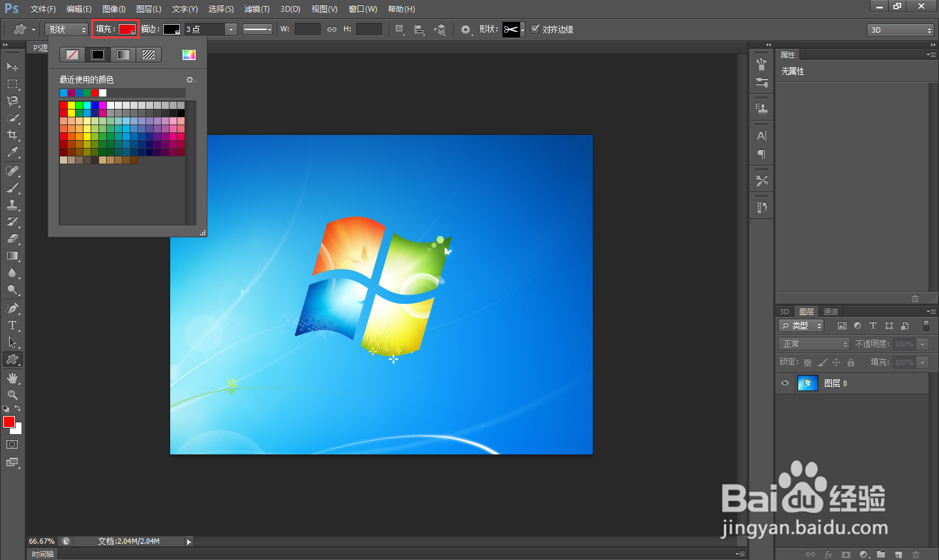The height and width of the screenshot is (560, 939).
Task: Select the Pen tool
Action: 12,308
